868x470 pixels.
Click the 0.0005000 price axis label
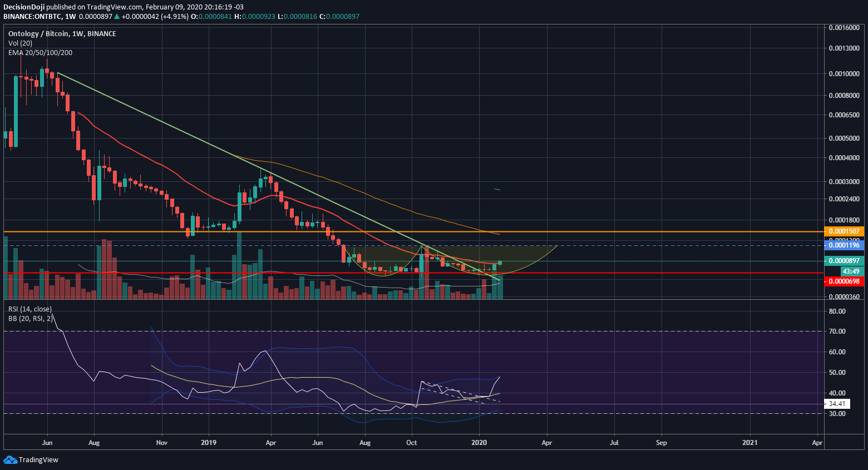tap(844, 138)
